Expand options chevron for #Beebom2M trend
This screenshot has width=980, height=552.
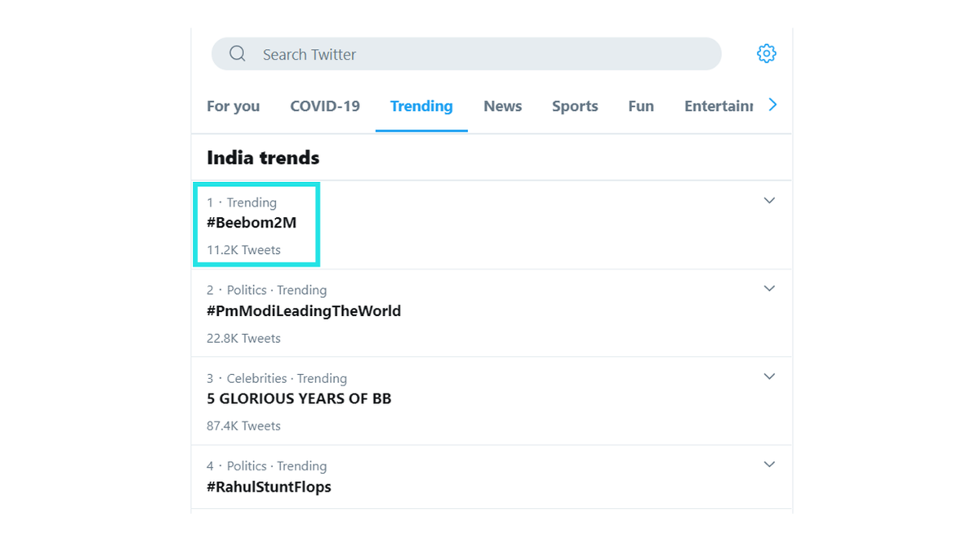coord(769,201)
